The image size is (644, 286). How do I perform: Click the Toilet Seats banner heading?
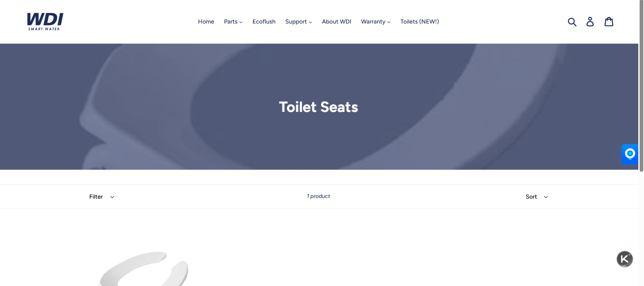point(318,107)
